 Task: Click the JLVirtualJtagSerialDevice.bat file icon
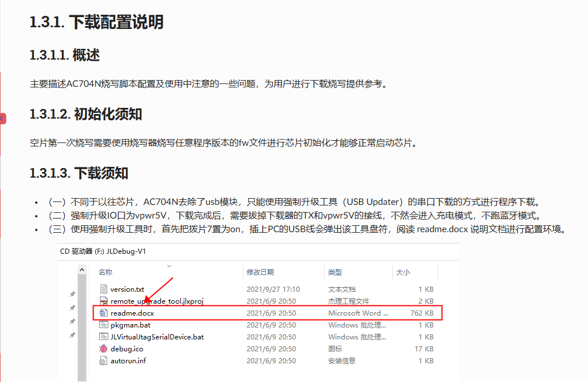[x=104, y=337]
